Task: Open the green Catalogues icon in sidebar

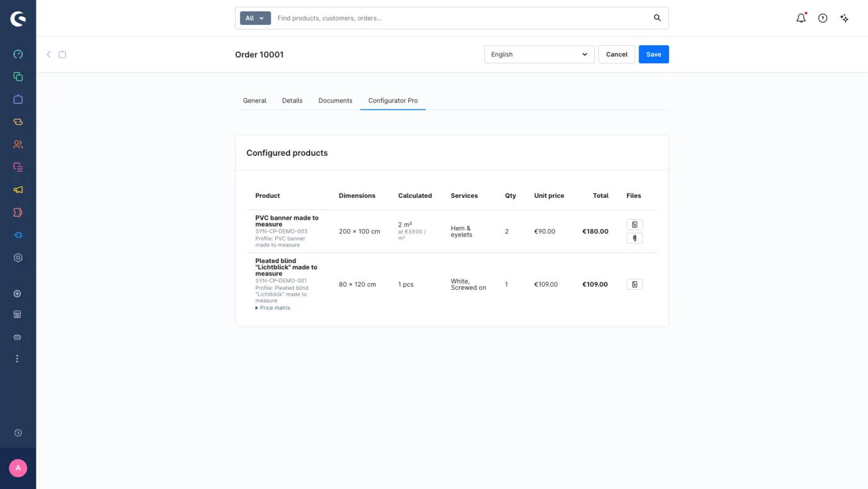Action: [x=18, y=77]
